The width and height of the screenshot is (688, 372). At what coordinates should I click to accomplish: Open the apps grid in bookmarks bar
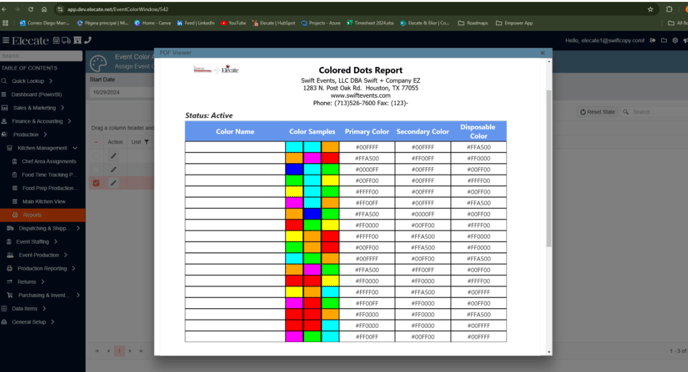click(5, 23)
